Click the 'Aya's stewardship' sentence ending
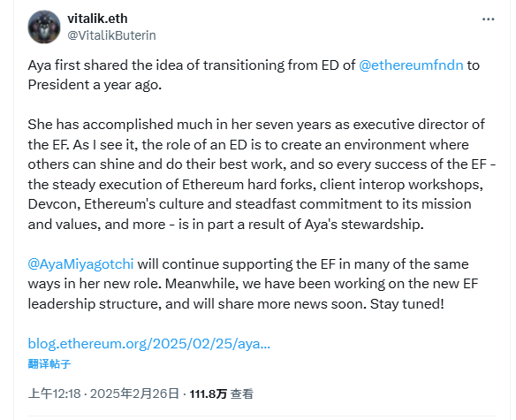The height and width of the screenshot is (420, 516). coord(364,225)
